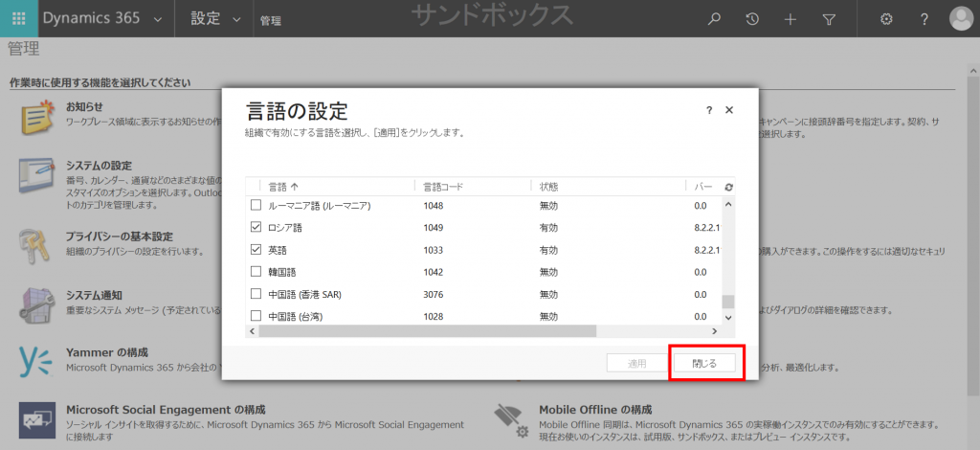Expand the 設定 menu chevron

click(235, 19)
